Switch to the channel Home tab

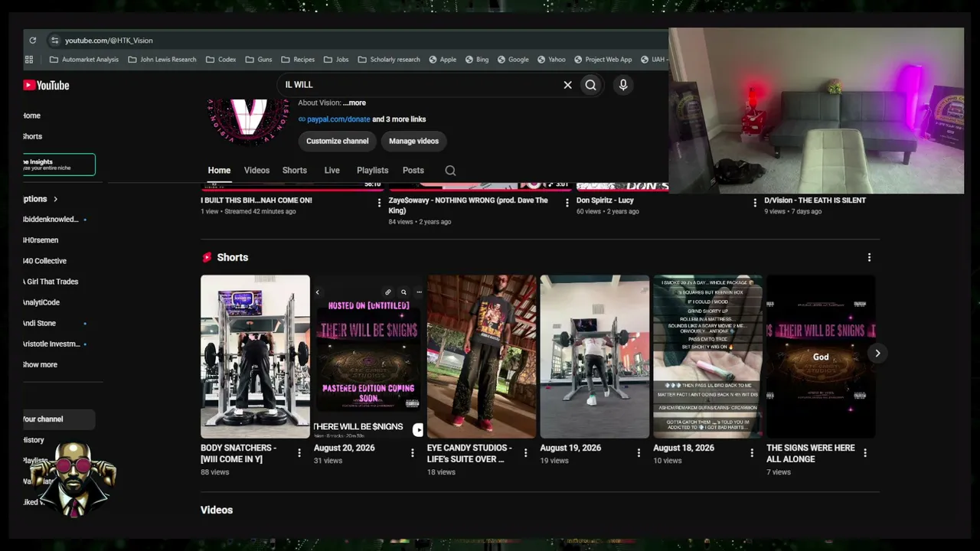(219, 171)
